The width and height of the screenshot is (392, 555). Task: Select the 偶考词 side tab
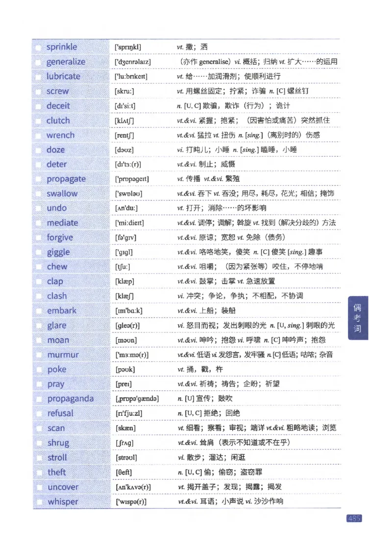(x=358, y=318)
